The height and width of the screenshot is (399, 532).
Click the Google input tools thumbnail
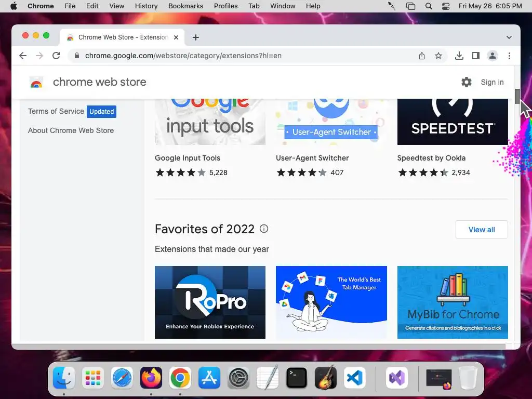click(x=210, y=122)
